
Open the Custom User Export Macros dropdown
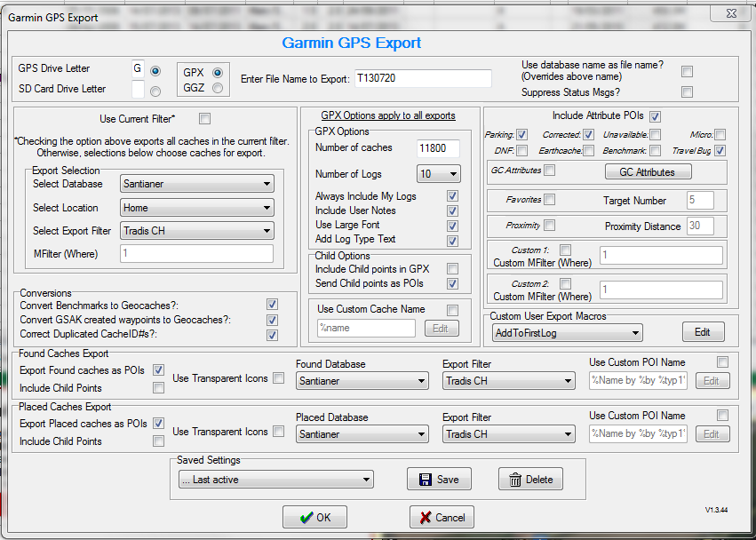[x=567, y=333]
